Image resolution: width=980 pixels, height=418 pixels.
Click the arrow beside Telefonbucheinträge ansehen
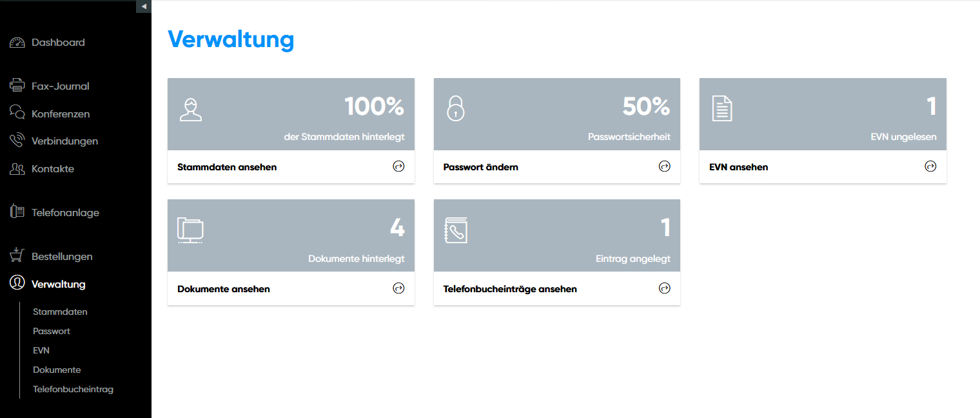tap(665, 288)
